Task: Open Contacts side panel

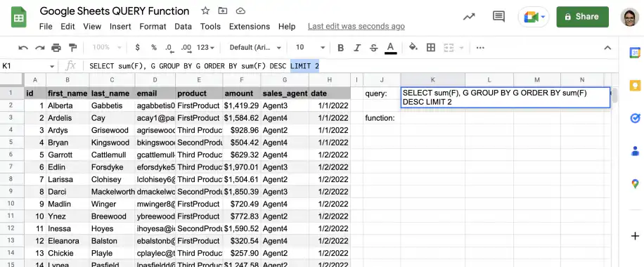Action: click(x=635, y=151)
